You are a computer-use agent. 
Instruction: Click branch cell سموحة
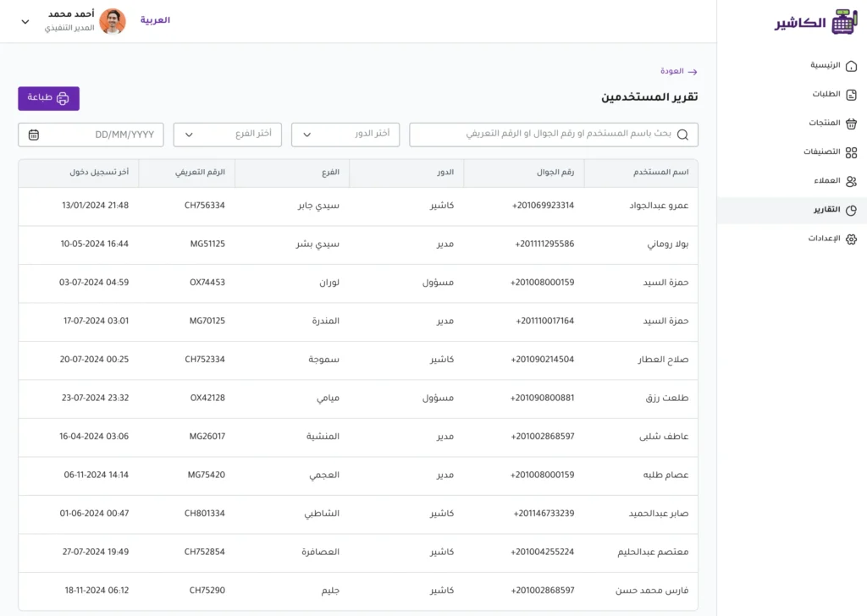(x=324, y=360)
